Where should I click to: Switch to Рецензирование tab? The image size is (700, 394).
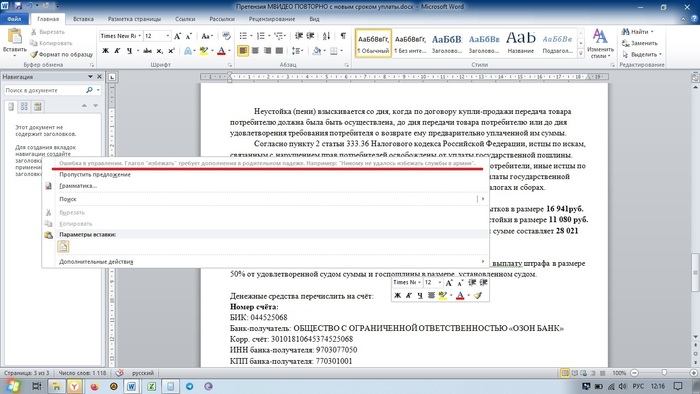(x=272, y=19)
